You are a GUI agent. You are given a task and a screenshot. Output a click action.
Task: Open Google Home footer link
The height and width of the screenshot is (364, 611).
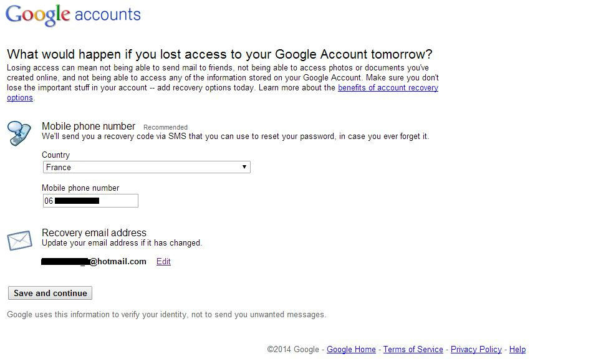351,350
